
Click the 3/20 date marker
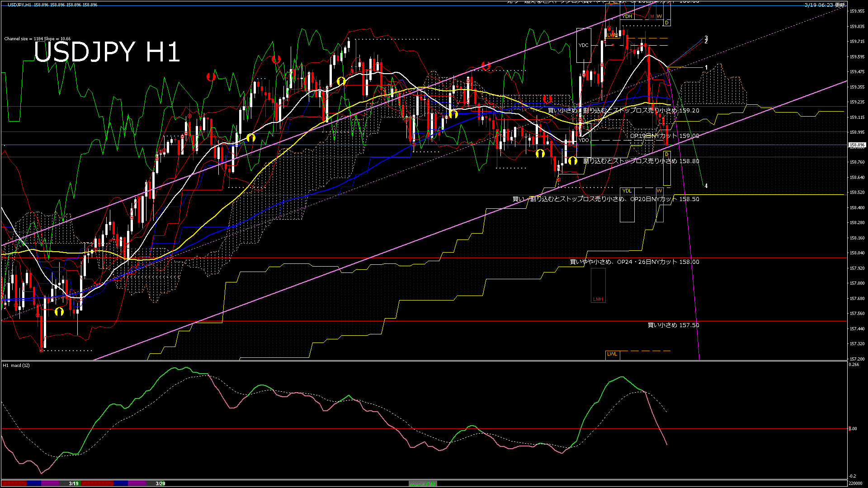[160, 483]
